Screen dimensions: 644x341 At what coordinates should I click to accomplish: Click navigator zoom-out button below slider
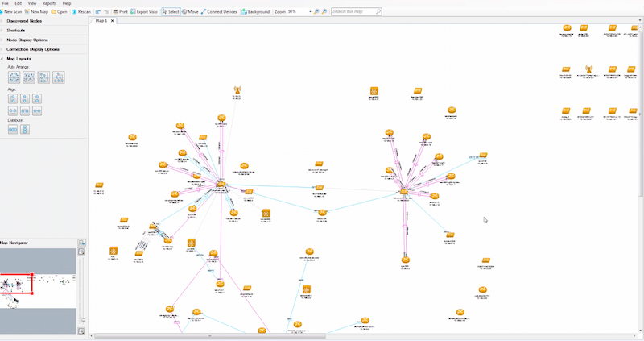coord(81,331)
